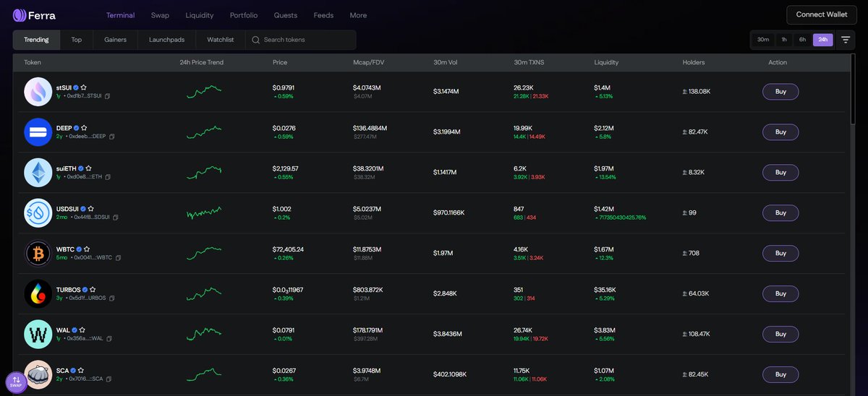868x396 pixels.
Task: Copy the USDSUI contract address
Action: [116, 218]
